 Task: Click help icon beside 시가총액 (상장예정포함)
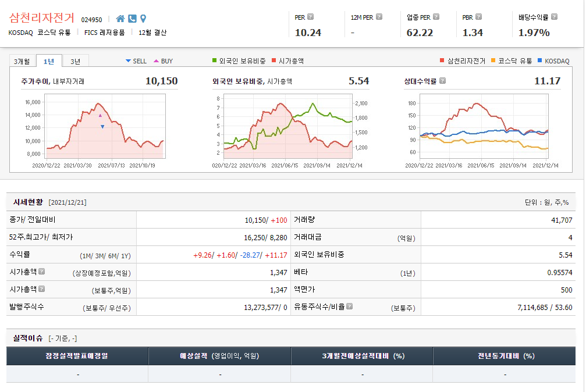42,271
